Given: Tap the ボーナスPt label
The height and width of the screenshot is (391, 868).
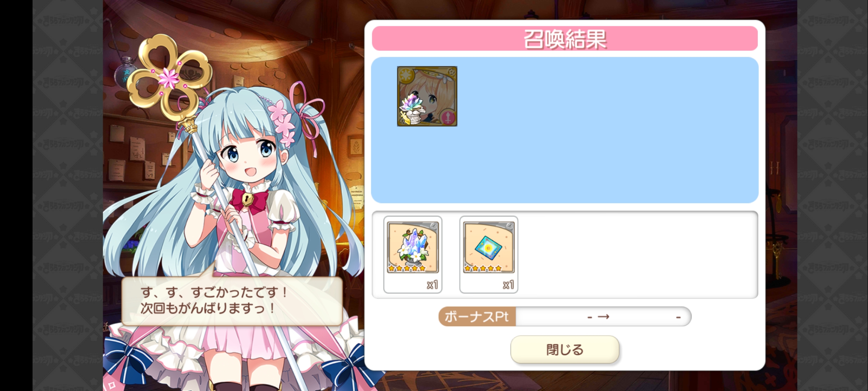Looking at the screenshot, I should pyautogui.click(x=477, y=317).
